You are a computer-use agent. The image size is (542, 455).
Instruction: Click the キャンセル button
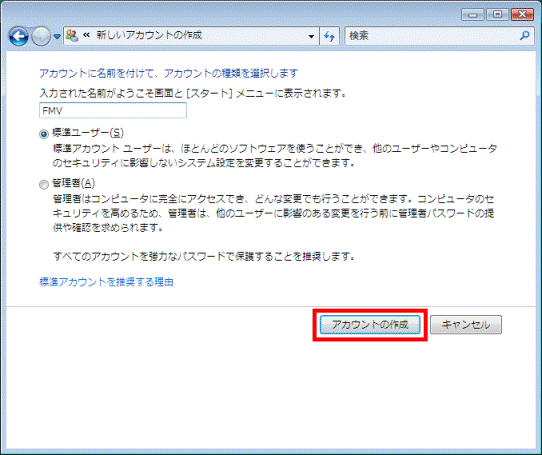[x=466, y=325]
